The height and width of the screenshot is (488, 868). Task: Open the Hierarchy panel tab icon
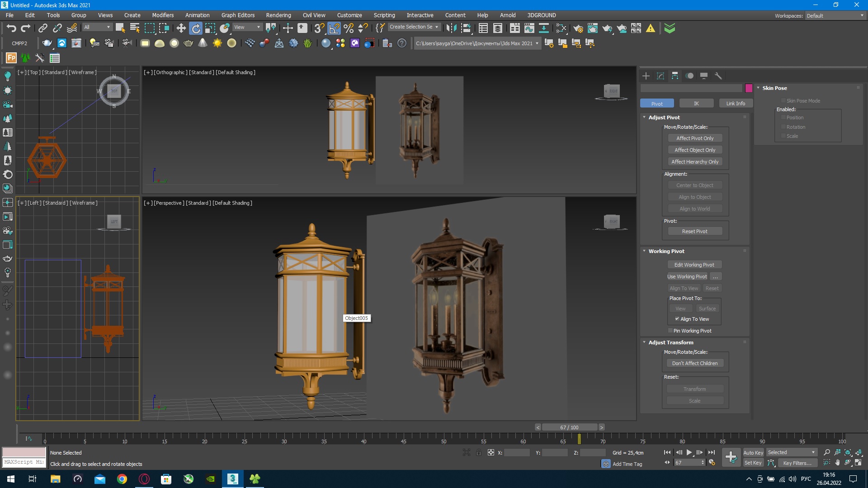(x=675, y=76)
